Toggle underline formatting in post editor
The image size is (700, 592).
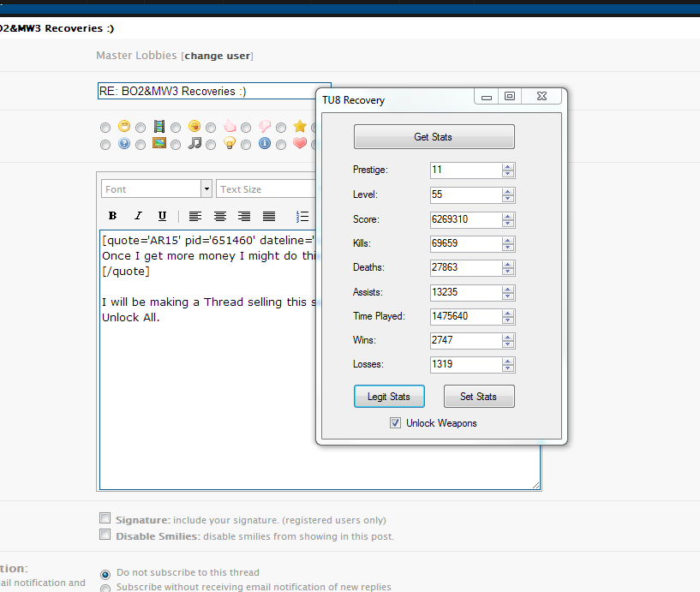click(162, 216)
